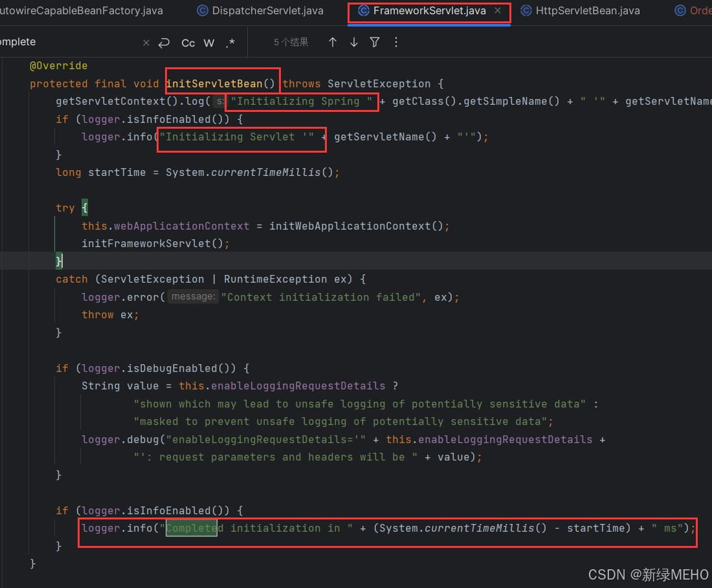Clear the find search text
The width and height of the screenshot is (712, 588).
coord(146,43)
